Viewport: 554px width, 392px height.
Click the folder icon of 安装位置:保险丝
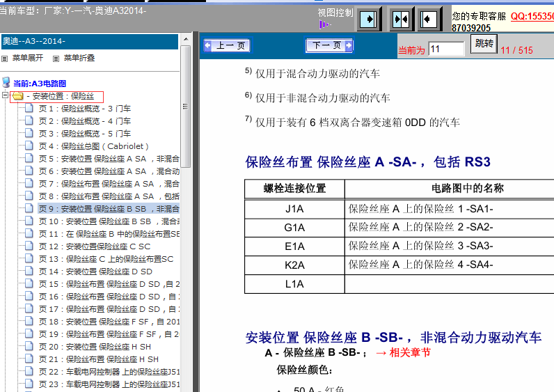pyautogui.click(x=17, y=96)
